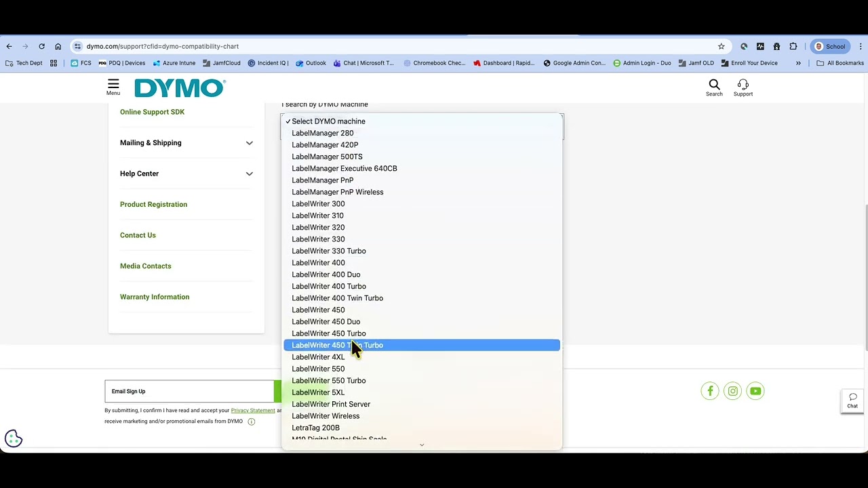Image resolution: width=868 pixels, height=488 pixels.
Task: Click the DYMO logo
Action: pyautogui.click(x=180, y=88)
